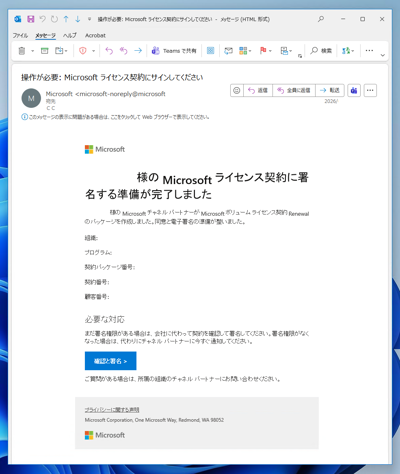Collapse ribbon with chevron at right edge
Image resolution: width=400 pixels, height=474 pixels.
383,55
